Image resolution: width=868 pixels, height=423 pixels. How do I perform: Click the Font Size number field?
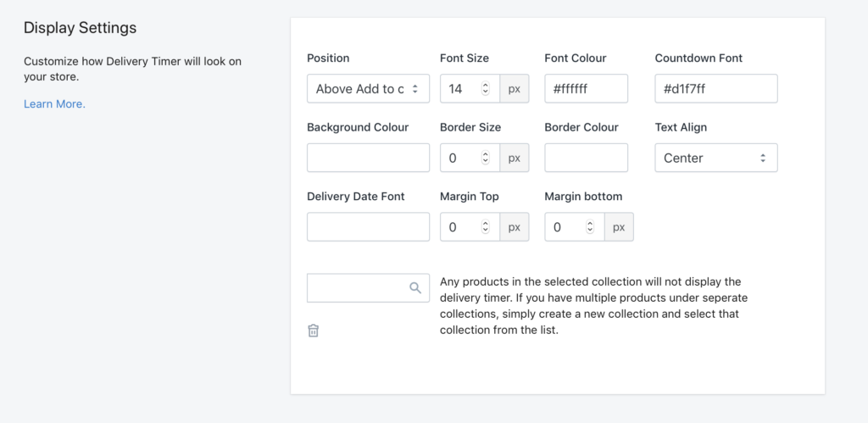tap(470, 89)
